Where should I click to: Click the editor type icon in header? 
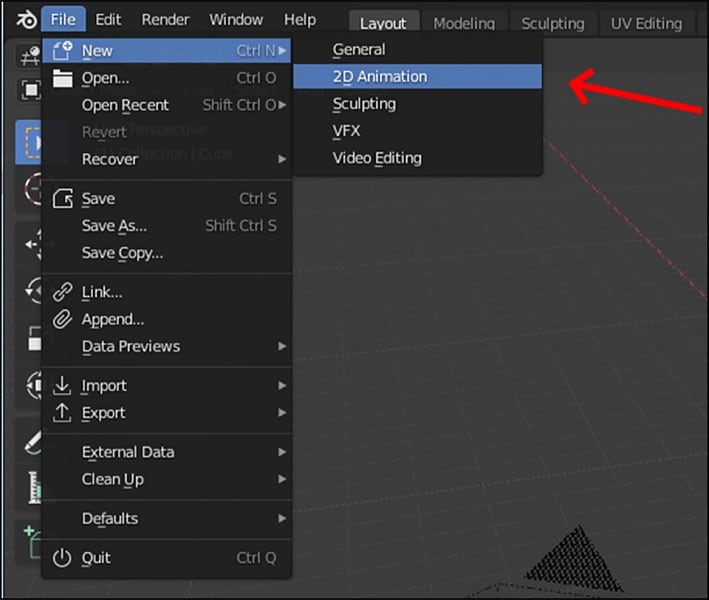tap(29, 57)
